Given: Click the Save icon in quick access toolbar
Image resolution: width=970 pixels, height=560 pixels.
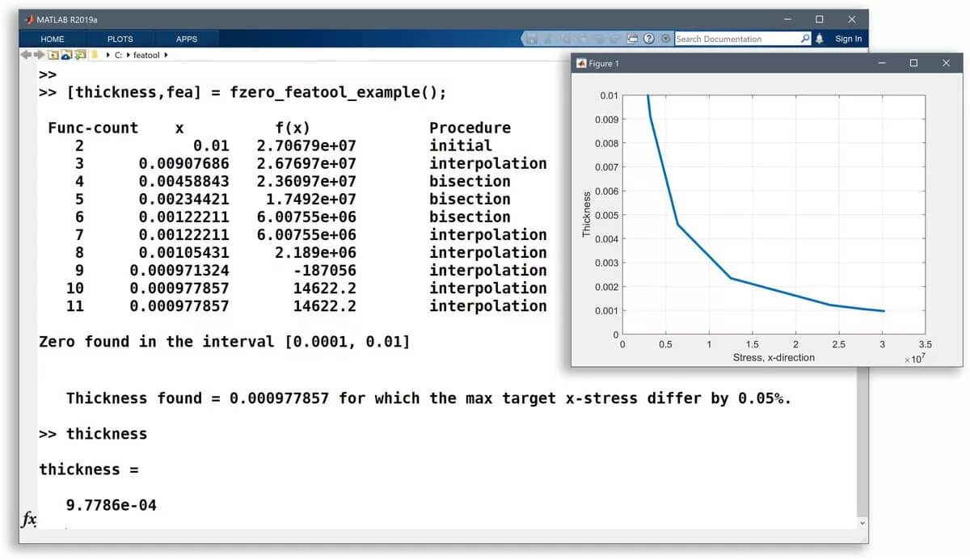Looking at the screenshot, I should click(531, 39).
